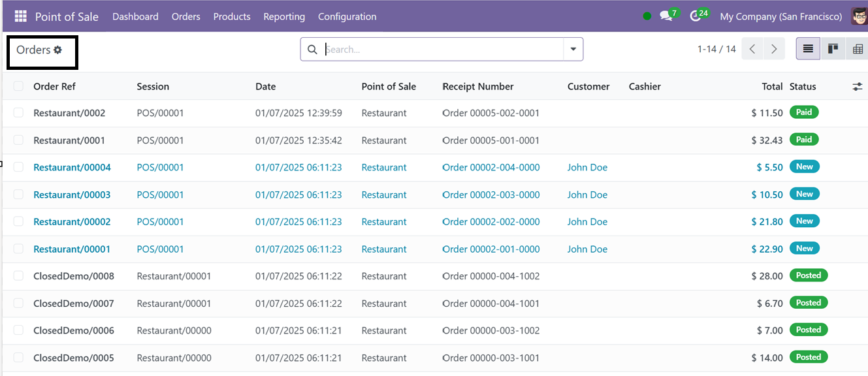Screen dimensions: 868x376
Task: Sort by Status column header
Action: pyautogui.click(x=803, y=86)
